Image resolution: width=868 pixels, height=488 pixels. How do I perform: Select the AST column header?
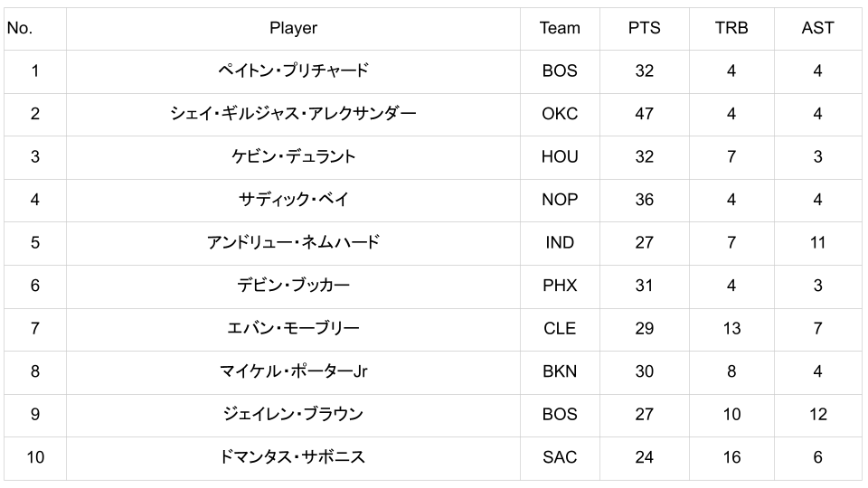(x=817, y=28)
